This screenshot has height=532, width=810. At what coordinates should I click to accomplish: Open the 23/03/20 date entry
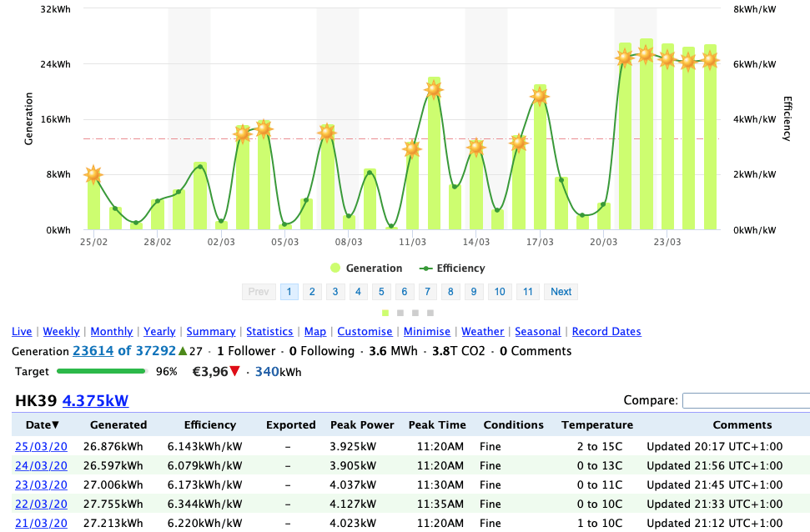pyautogui.click(x=42, y=484)
